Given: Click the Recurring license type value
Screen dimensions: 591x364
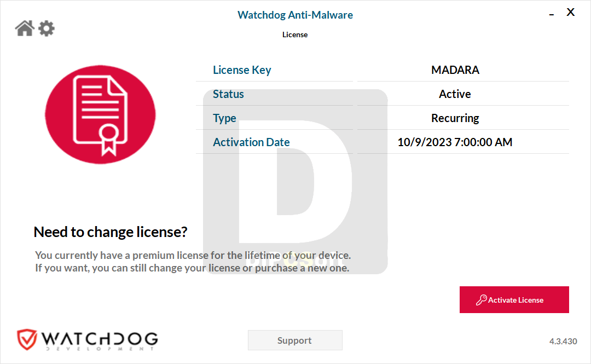Looking at the screenshot, I should [x=455, y=118].
